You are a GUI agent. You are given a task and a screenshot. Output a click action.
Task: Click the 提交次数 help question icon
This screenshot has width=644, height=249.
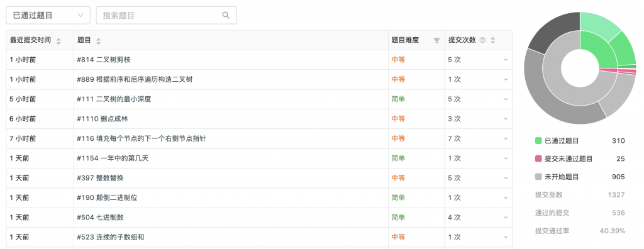pos(482,40)
